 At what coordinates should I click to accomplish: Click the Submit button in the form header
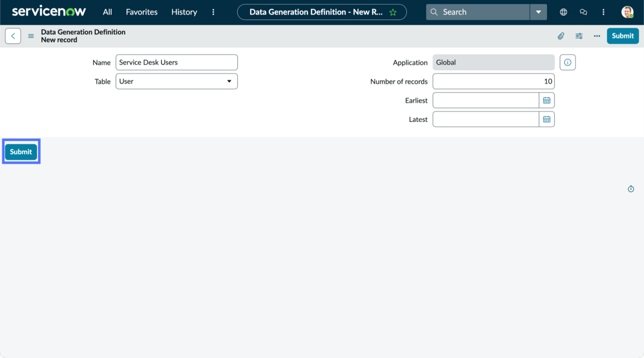pos(623,36)
